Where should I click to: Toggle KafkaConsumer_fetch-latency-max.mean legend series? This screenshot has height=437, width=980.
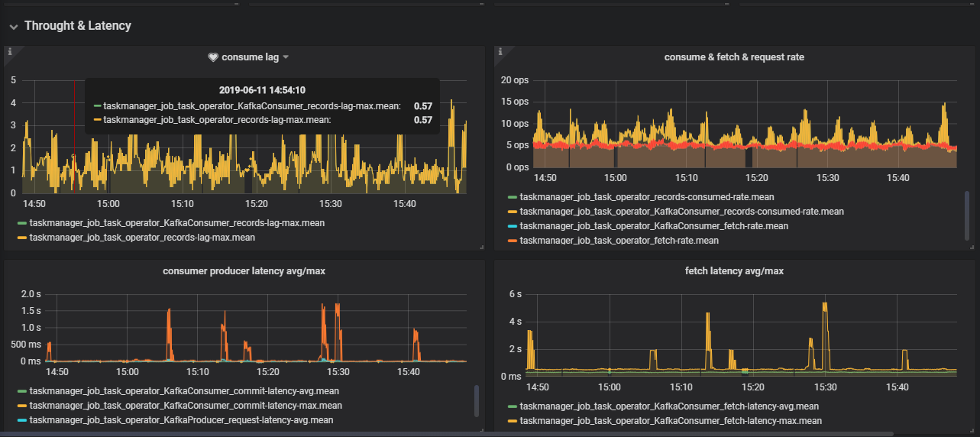[671, 421]
